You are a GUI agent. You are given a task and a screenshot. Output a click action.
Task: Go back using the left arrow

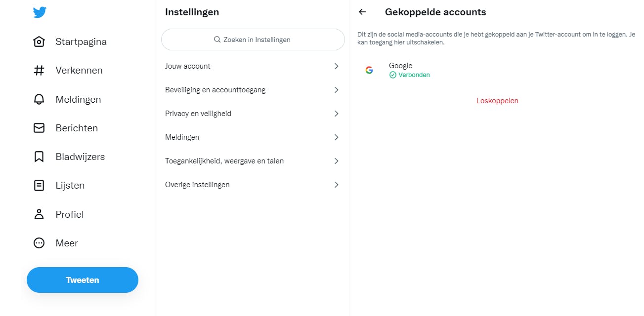coord(363,12)
